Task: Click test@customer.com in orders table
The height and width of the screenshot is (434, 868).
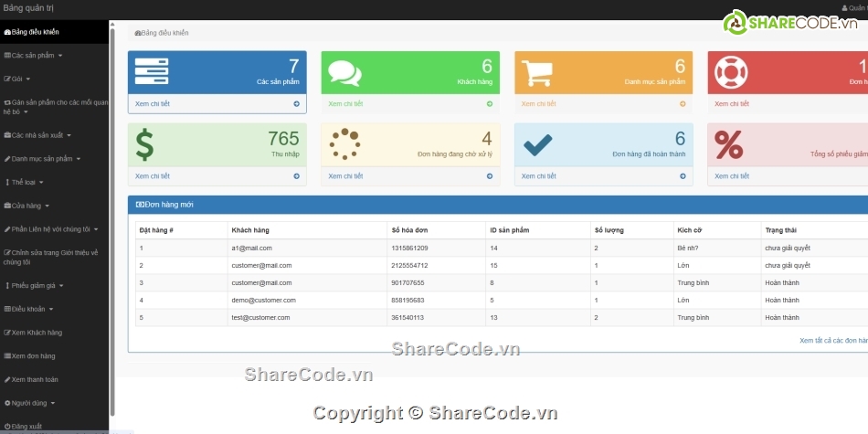Action: pos(260,318)
